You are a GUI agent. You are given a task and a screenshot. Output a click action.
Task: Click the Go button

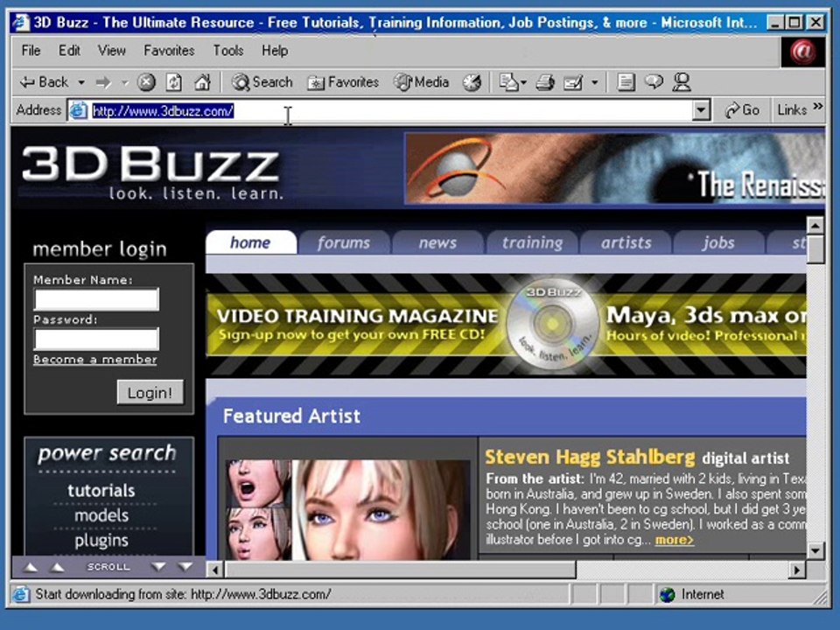click(x=742, y=110)
